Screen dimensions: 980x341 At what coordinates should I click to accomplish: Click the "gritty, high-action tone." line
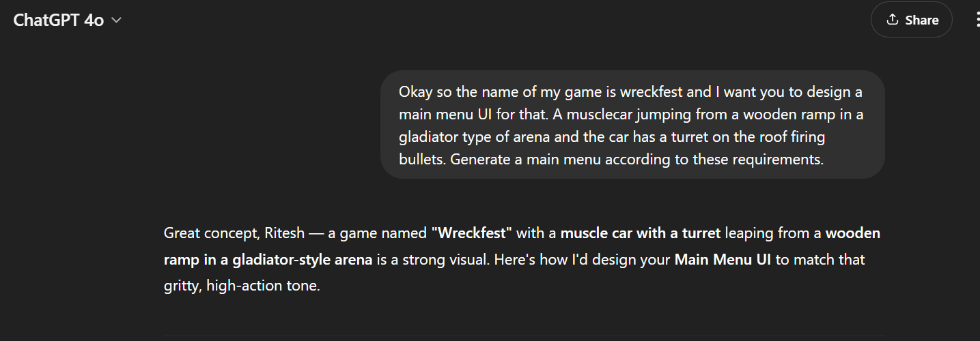(242, 286)
